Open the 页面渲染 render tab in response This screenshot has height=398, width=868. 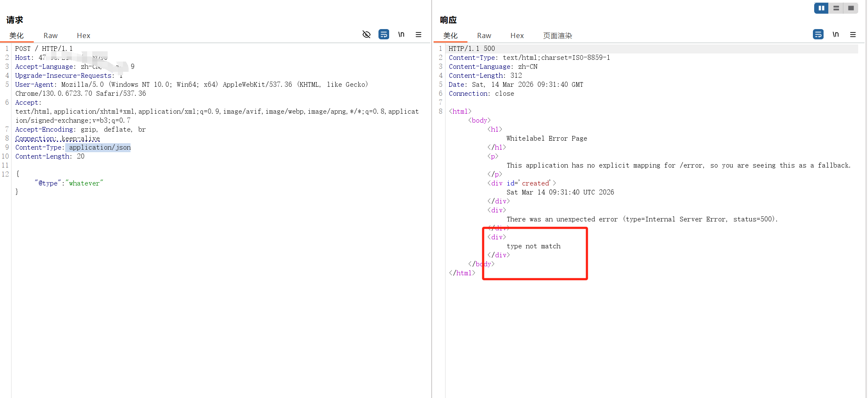click(557, 35)
